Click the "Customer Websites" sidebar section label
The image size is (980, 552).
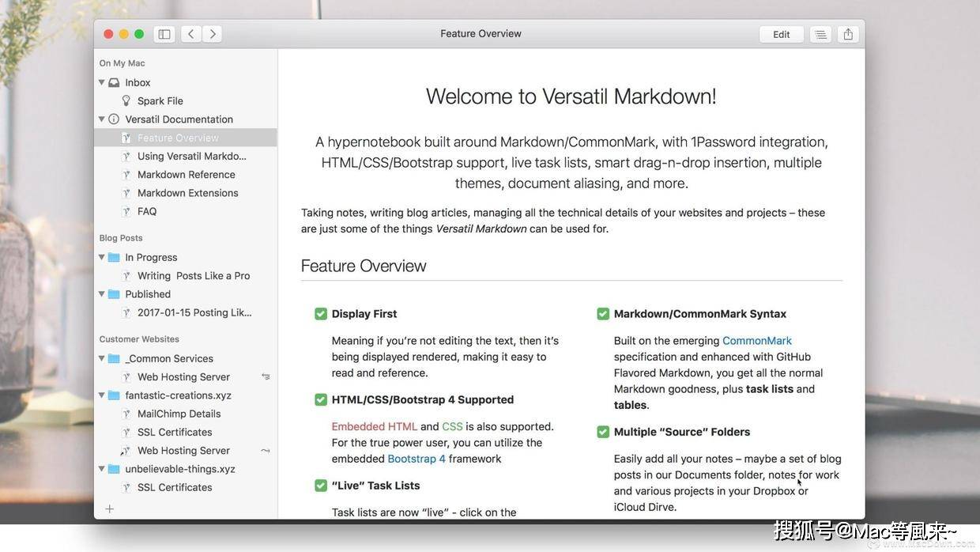point(139,339)
